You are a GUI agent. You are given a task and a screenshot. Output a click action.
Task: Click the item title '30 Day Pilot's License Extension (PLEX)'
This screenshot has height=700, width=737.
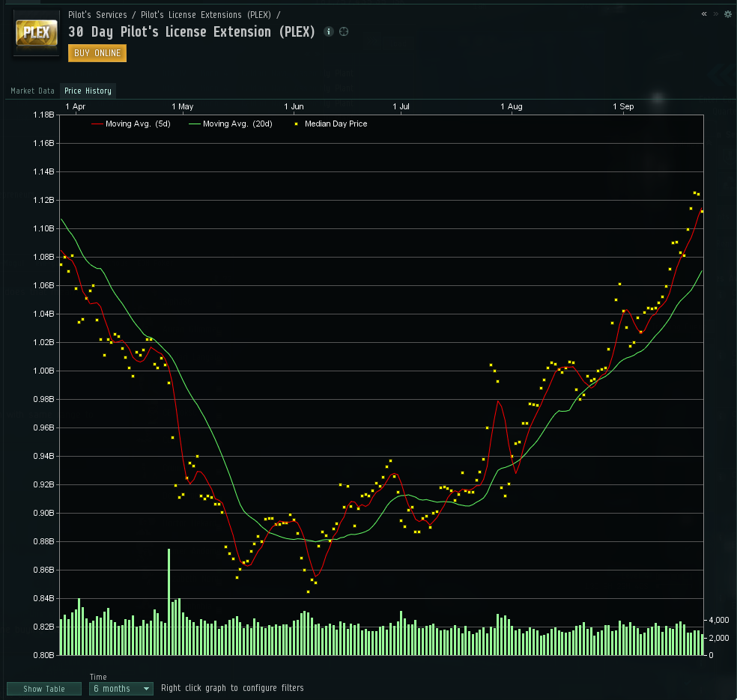pos(191,32)
